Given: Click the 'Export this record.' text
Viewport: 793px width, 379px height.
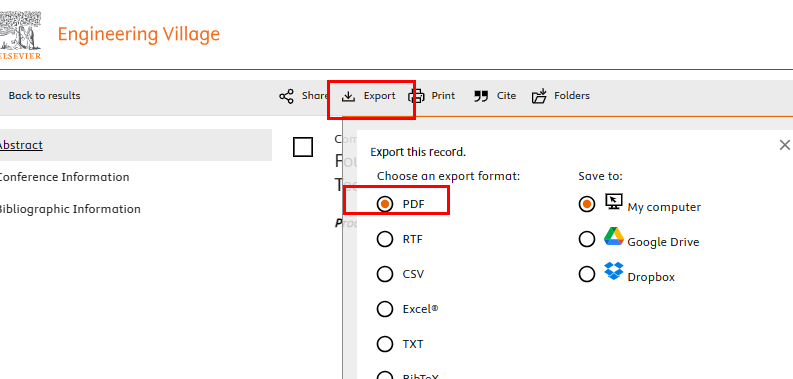Looking at the screenshot, I should [418, 152].
